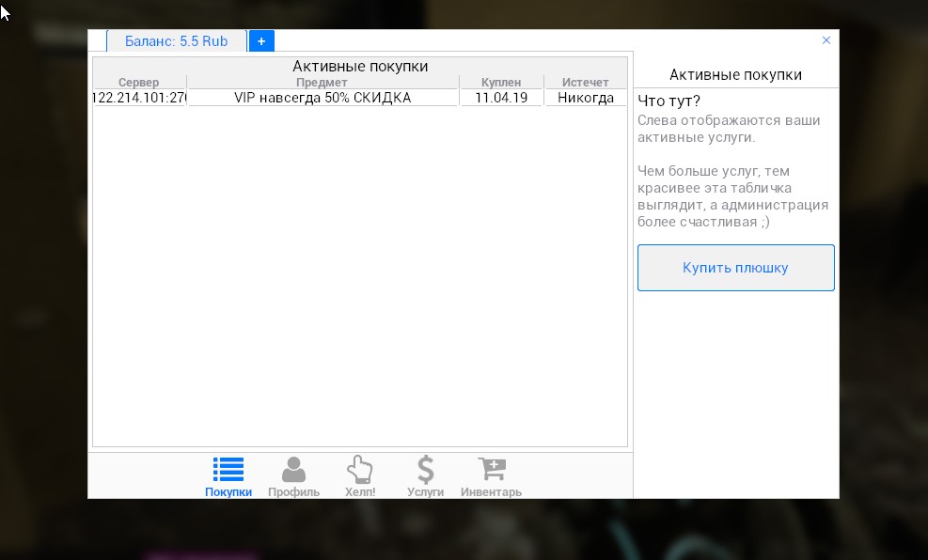
Task: Click the Купить плюшку button
Action: click(x=735, y=268)
